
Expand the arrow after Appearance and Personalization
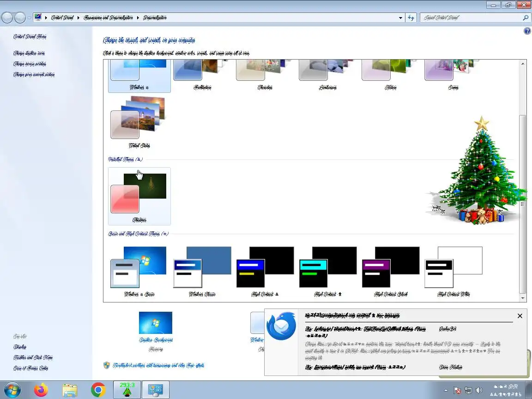pyautogui.click(x=138, y=18)
